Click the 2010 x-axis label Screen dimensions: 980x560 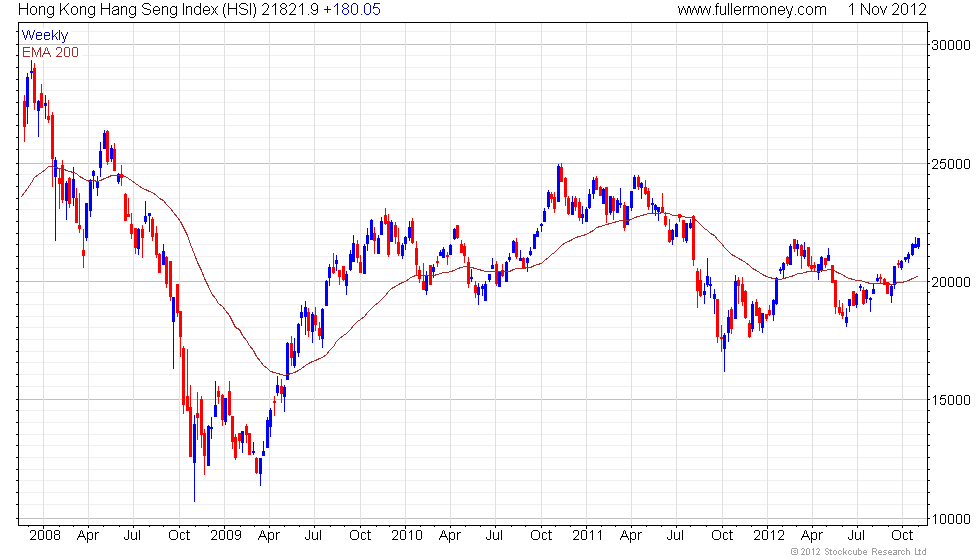tap(407, 535)
